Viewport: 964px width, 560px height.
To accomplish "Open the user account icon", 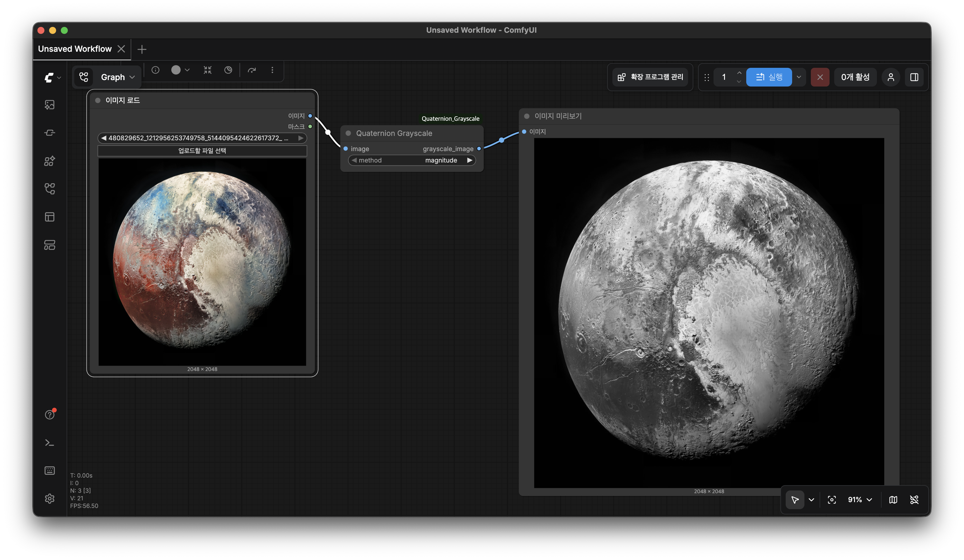I will coord(891,77).
